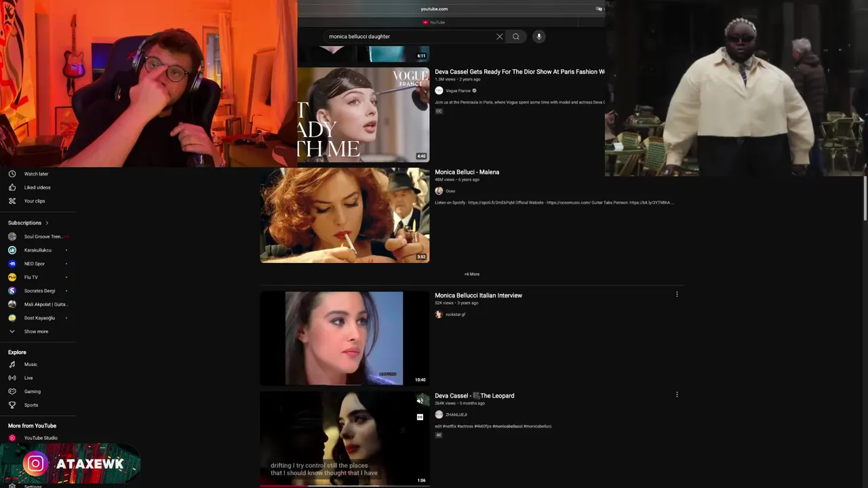This screenshot has height=488, width=868.
Task: Click the 4K badge under The Leopard
Action: [x=439, y=435]
